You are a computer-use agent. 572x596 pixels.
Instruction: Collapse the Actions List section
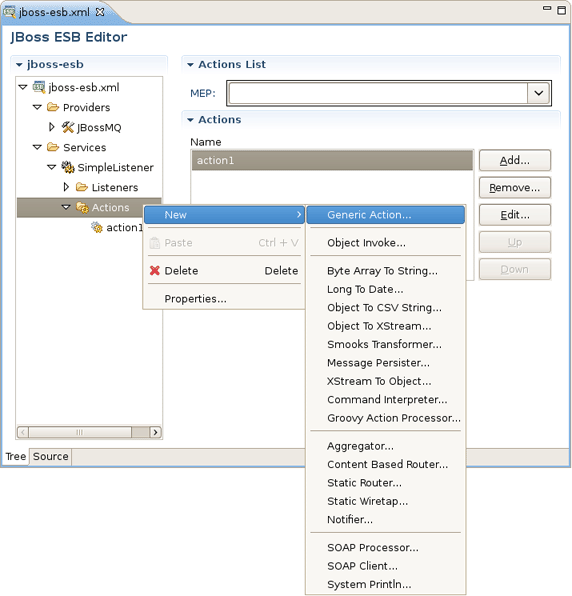(190, 65)
